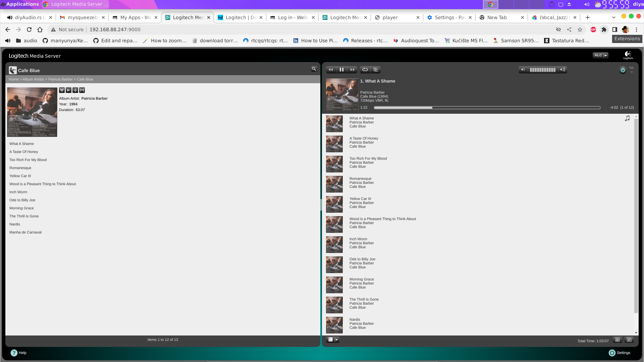Go to the Home breadcrumb link
Viewport: 644px width, 362px height.
pos(14,80)
